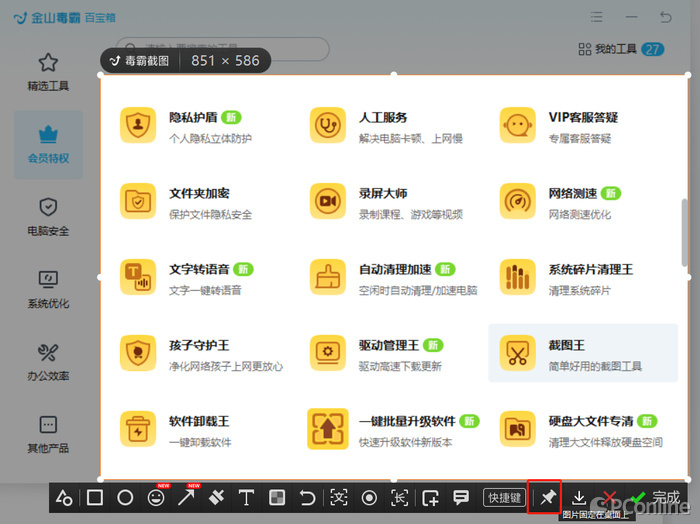The width and height of the screenshot is (700, 524).
Task: Click the add-capture icon with the plus
Action: (430, 497)
